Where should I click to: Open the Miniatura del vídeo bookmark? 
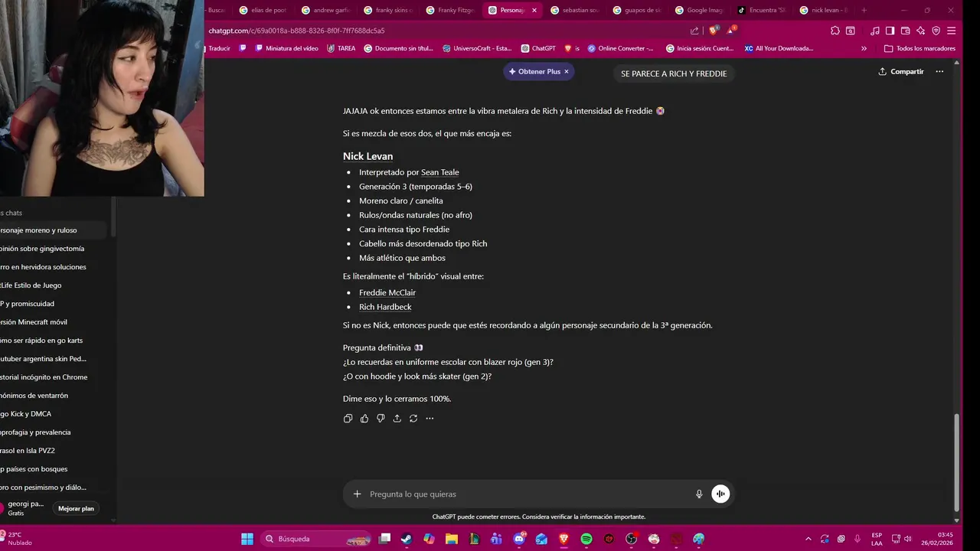[286, 48]
